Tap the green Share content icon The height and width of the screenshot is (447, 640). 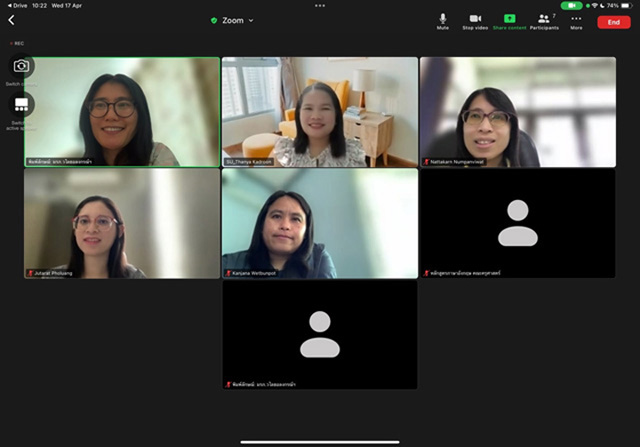pyautogui.click(x=509, y=21)
